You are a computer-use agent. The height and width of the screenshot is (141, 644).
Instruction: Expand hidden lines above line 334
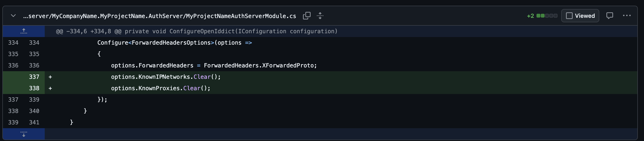pyautogui.click(x=24, y=31)
